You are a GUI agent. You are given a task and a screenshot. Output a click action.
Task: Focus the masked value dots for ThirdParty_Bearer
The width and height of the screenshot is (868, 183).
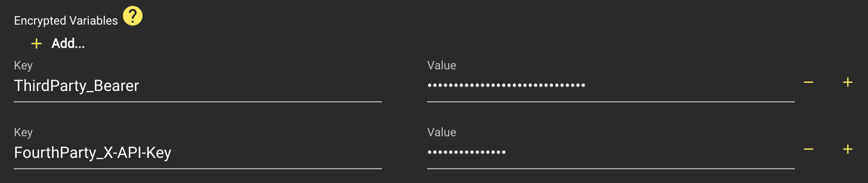[506, 85]
